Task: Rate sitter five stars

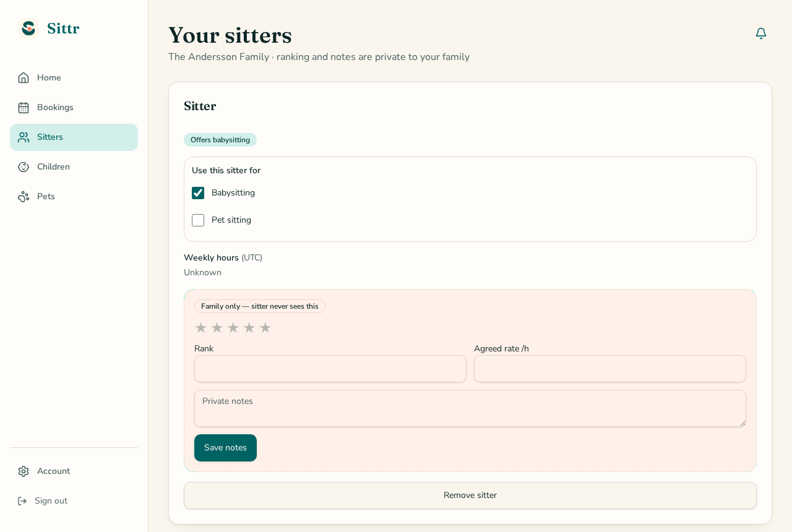Action: [x=265, y=328]
